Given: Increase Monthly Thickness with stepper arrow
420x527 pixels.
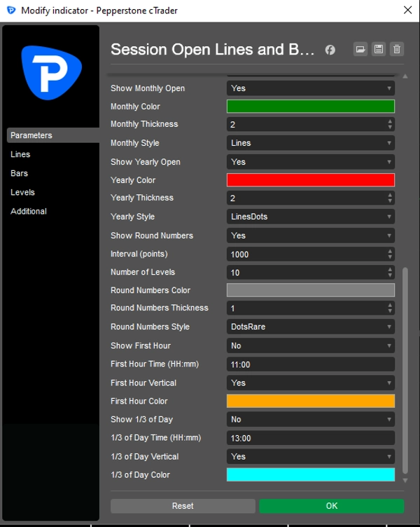Looking at the screenshot, I should tap(390, 121).
